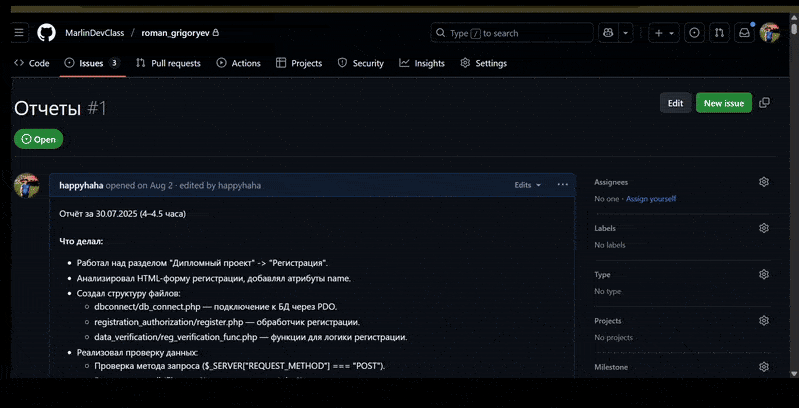
Task: Open the Labels gear settings
Action: click(764, 228)
